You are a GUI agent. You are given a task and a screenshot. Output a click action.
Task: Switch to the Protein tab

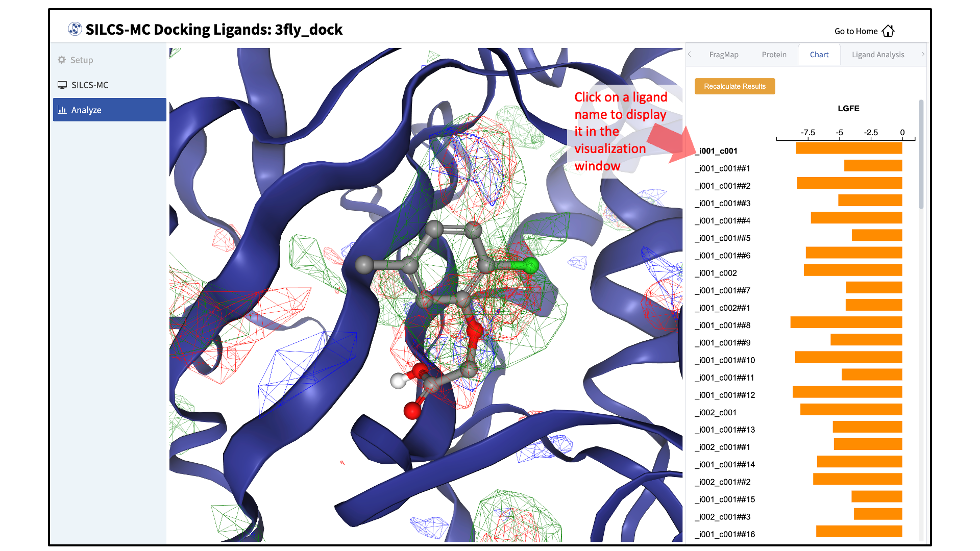pyautogui.click(x=774, y=55)
